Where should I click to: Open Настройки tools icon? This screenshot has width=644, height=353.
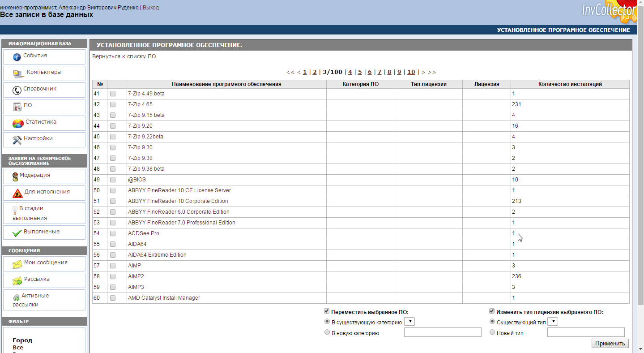[x=17, y=140]
